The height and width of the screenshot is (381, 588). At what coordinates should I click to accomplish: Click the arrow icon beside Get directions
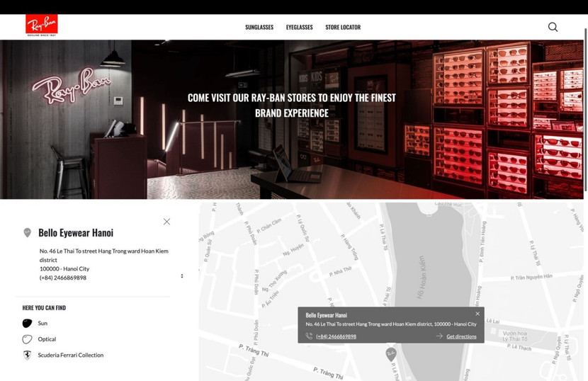click(439, 336)
